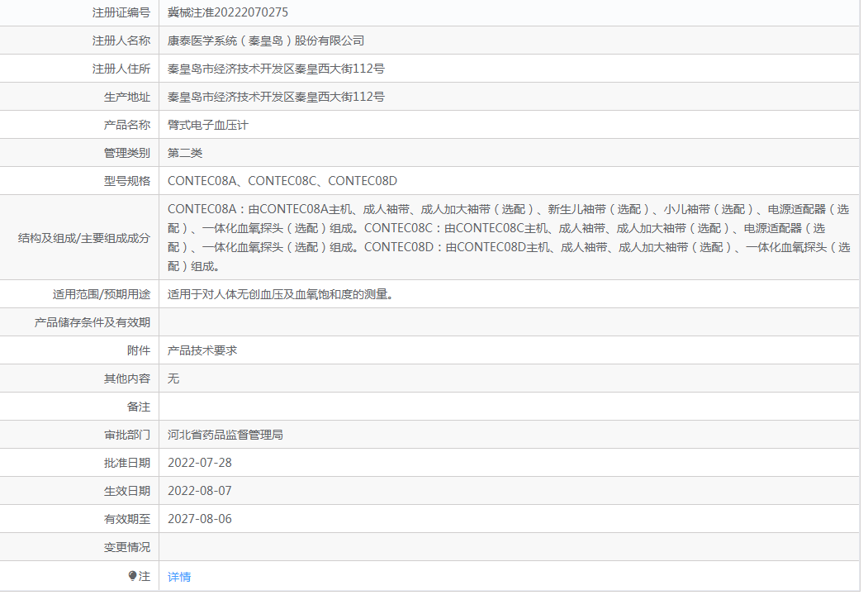
Task: Click the 其他内容 value 无
Action: [173, 378]
